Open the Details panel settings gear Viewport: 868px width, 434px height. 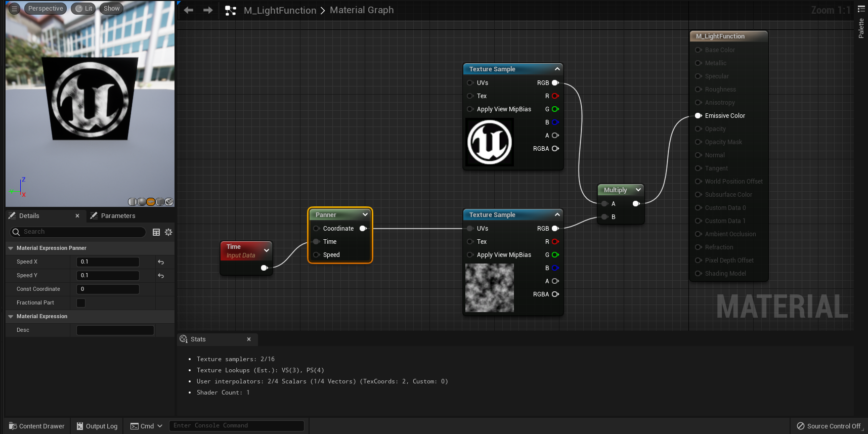[x=168, y=232]
